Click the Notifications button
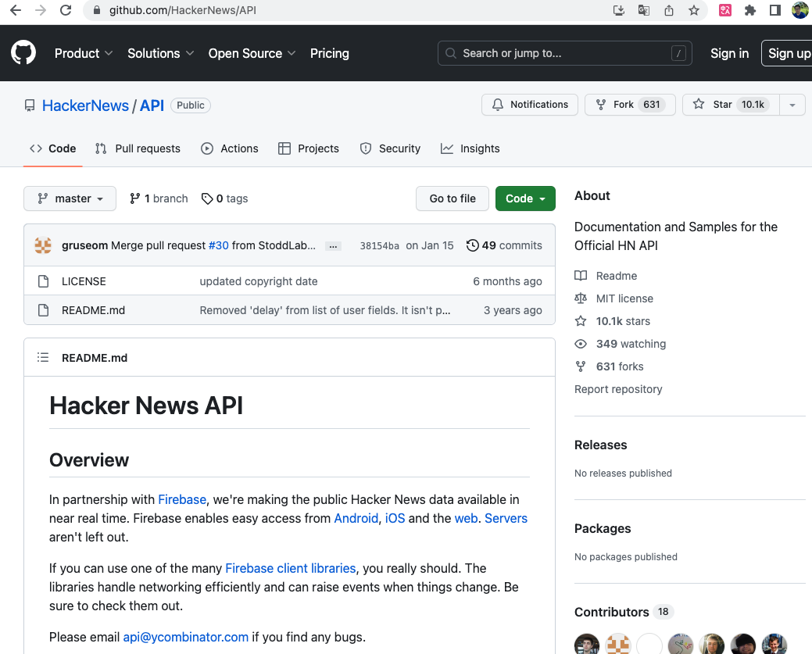Viewport: 812px width, 654px height. pyautogui.click(x=529, y=105)
